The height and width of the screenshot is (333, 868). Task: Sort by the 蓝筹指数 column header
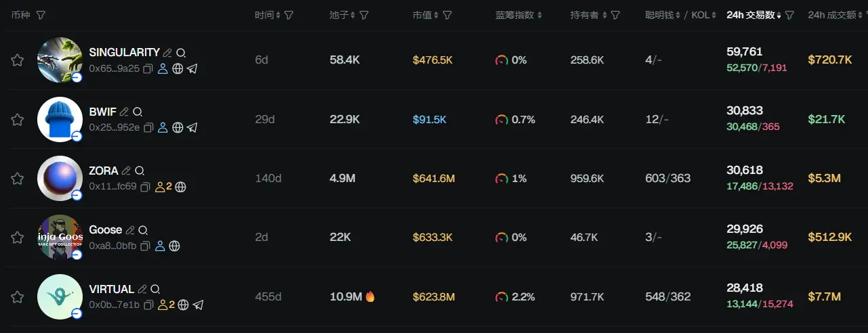pos(519,15)
